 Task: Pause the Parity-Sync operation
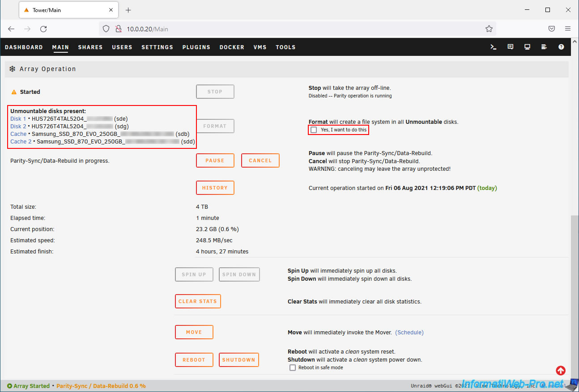click(215, 160)
